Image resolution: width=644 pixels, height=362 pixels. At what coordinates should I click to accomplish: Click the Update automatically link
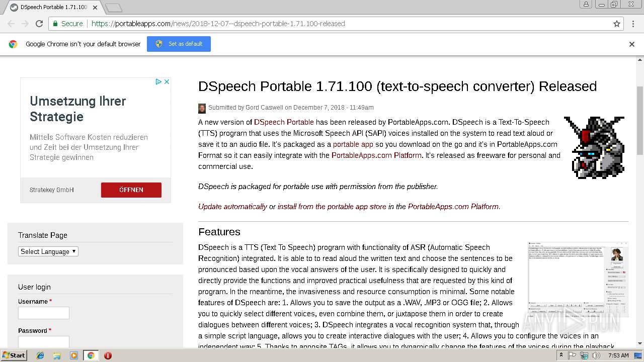pos(232,207)
